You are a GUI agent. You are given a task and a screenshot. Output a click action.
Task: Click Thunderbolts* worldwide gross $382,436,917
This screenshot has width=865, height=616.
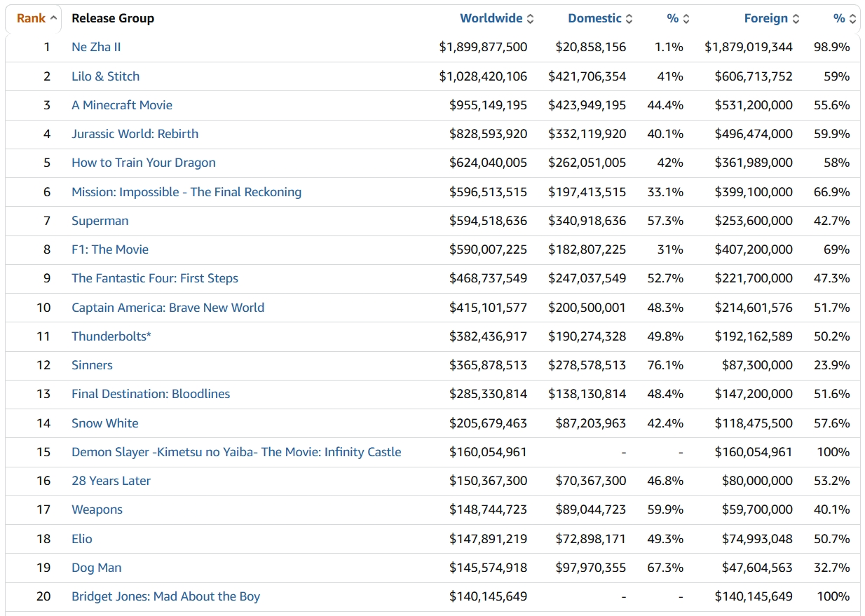(488, 336)
